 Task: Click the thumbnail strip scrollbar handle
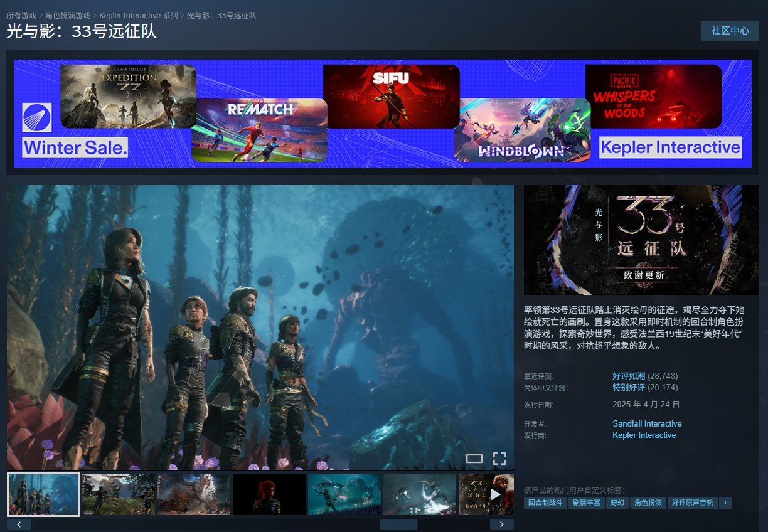[398, 524]
